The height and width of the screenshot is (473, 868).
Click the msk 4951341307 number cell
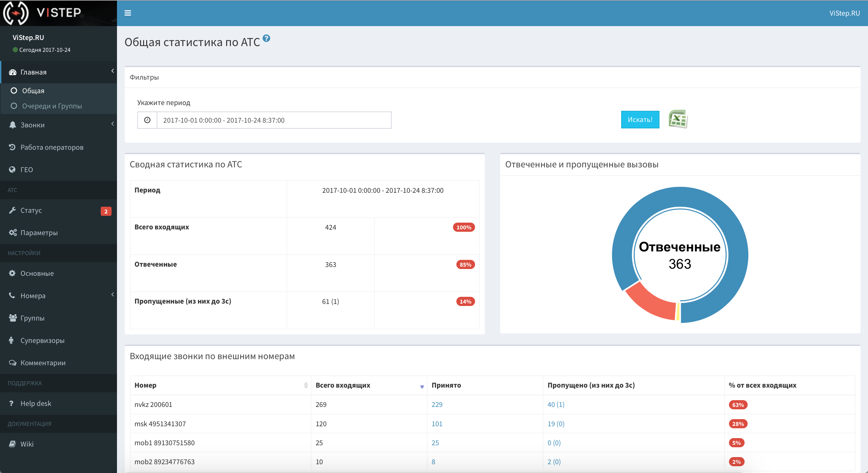tap(221, 424)
